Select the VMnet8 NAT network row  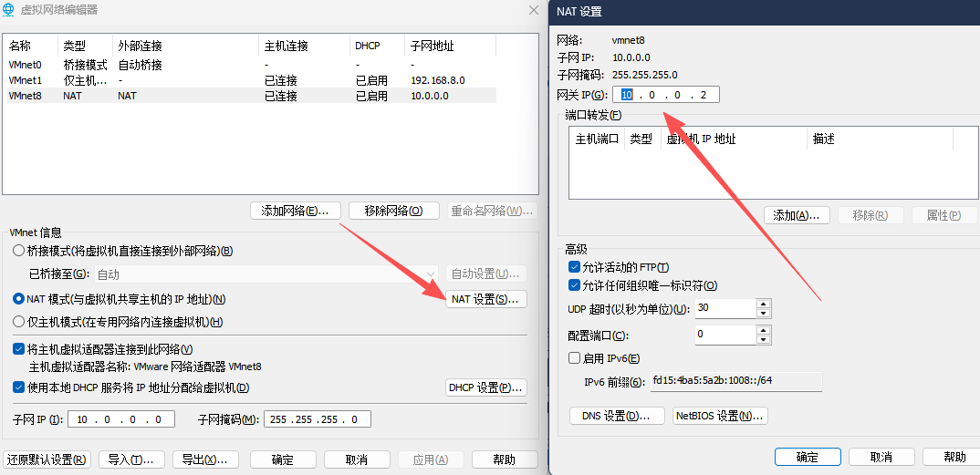252,96
